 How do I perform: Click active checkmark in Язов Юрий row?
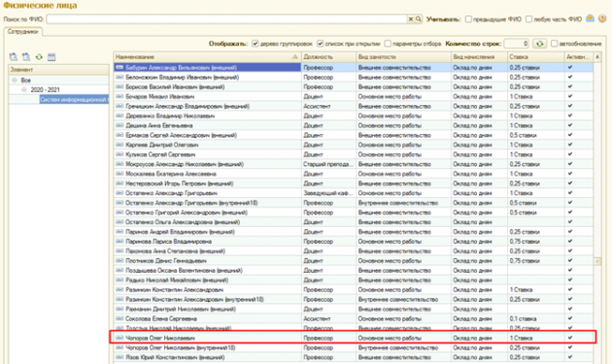coord(570,357)
